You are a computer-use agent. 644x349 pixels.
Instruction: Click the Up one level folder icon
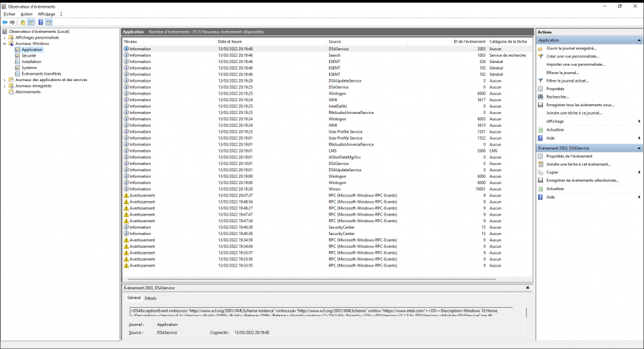click(x=23, y=23)
